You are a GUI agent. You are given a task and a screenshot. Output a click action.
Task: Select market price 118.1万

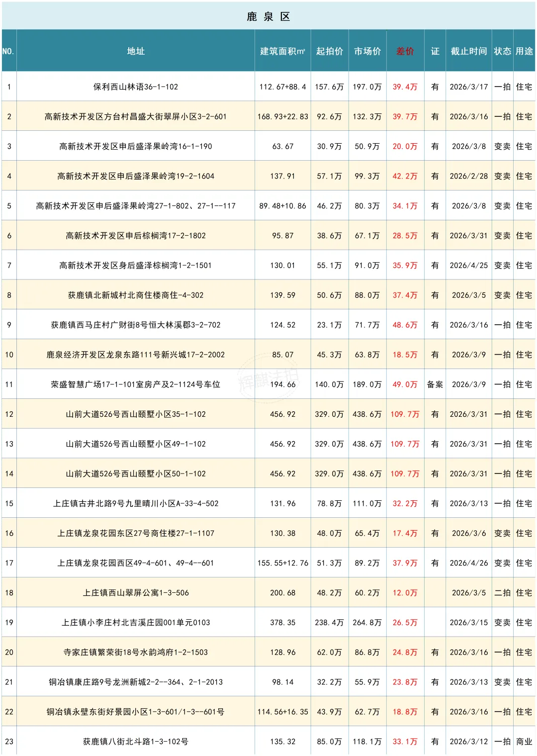click(367, 742)
